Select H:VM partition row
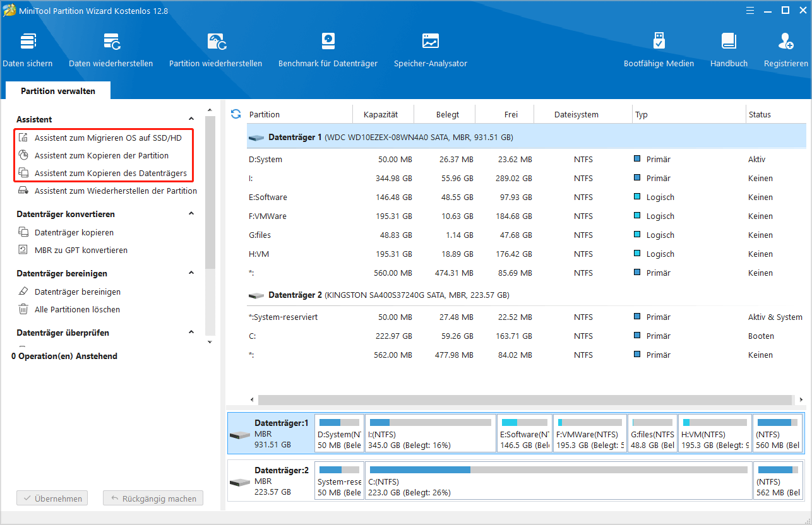Viewport: 812px width, 525px height. pos(527,254)
